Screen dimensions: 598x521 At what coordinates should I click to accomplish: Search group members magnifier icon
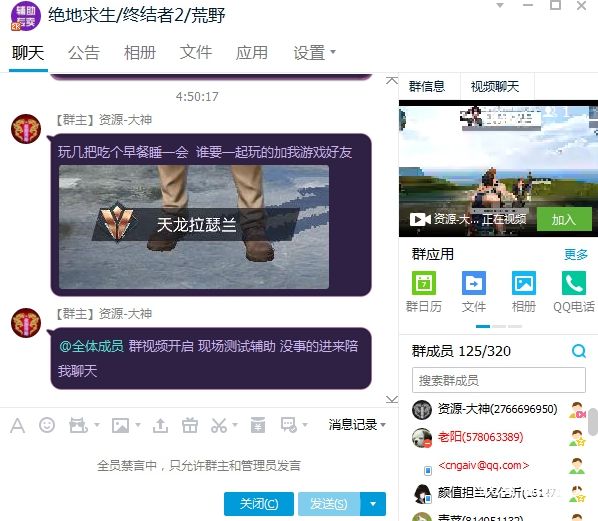click(x=579, y=351)
